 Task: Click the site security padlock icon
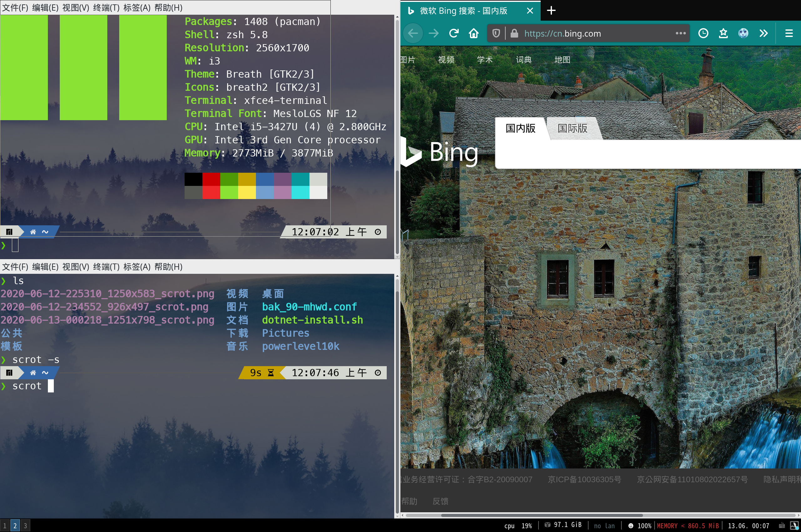514,33
